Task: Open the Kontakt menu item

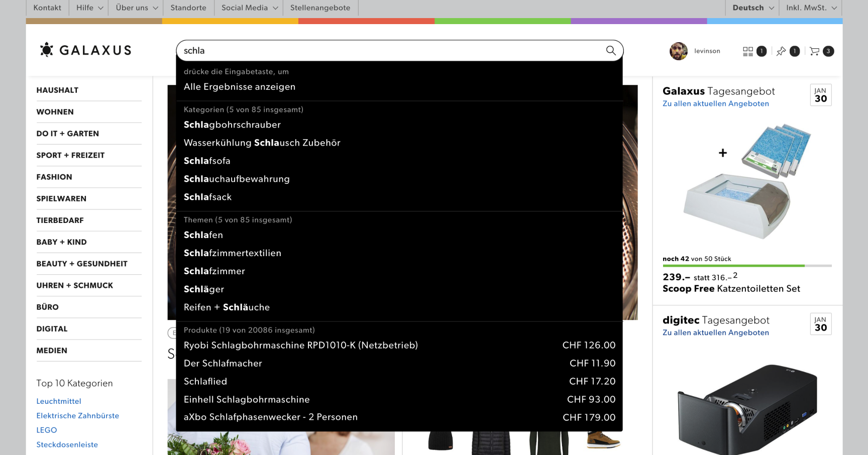Action: 47,8
